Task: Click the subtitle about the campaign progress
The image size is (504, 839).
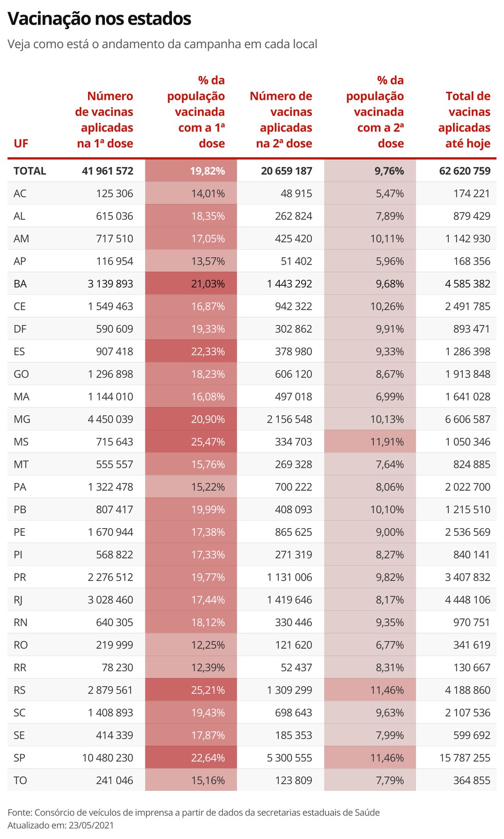Action: (162, 44)
